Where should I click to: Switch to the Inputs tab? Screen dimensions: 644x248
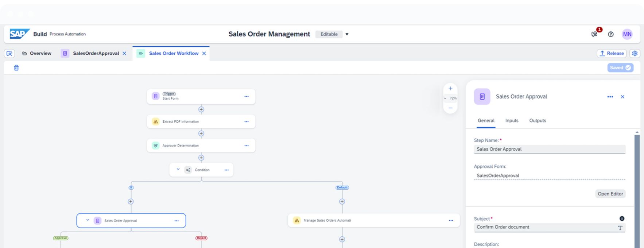[512, 121]
